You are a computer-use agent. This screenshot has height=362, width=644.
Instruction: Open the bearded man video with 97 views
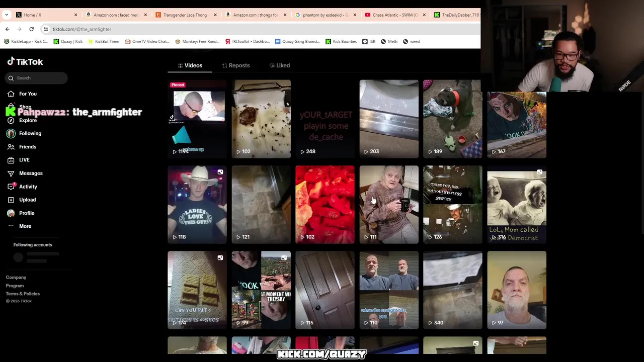[517, 290]
